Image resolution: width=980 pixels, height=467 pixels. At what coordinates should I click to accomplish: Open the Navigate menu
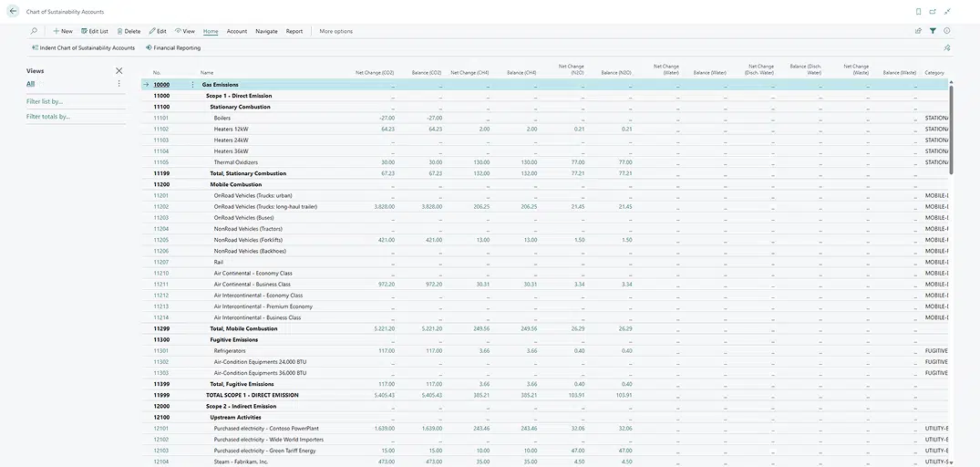266,31
